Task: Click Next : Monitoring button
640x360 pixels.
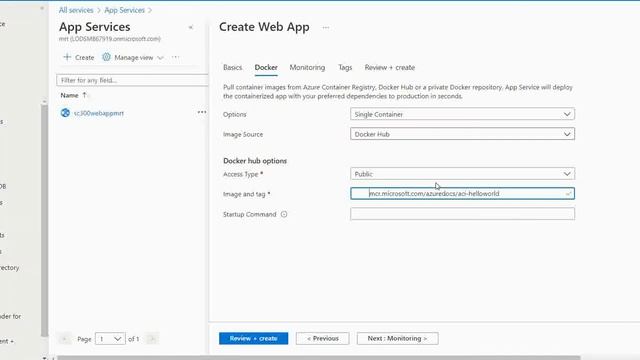Action: (398, 338)
